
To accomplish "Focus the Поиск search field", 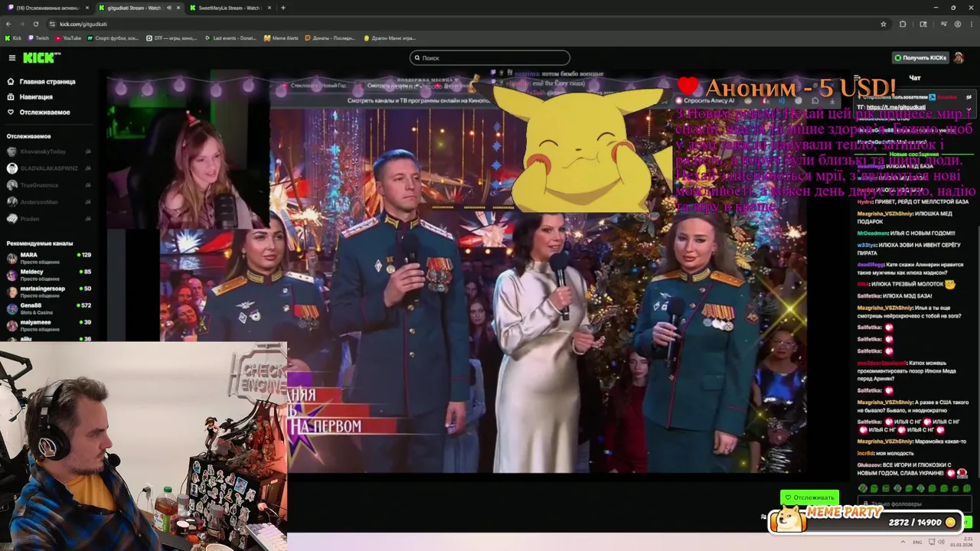I will click(490, 58).
